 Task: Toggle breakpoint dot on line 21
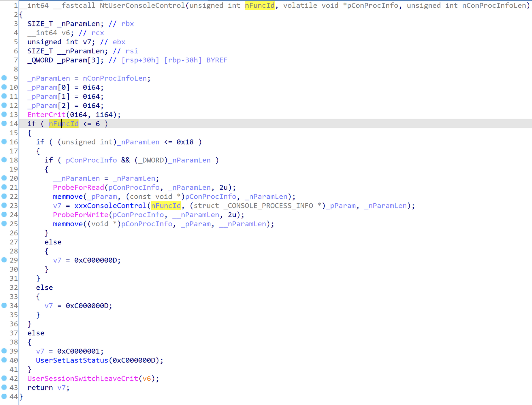tap(4, 187)
